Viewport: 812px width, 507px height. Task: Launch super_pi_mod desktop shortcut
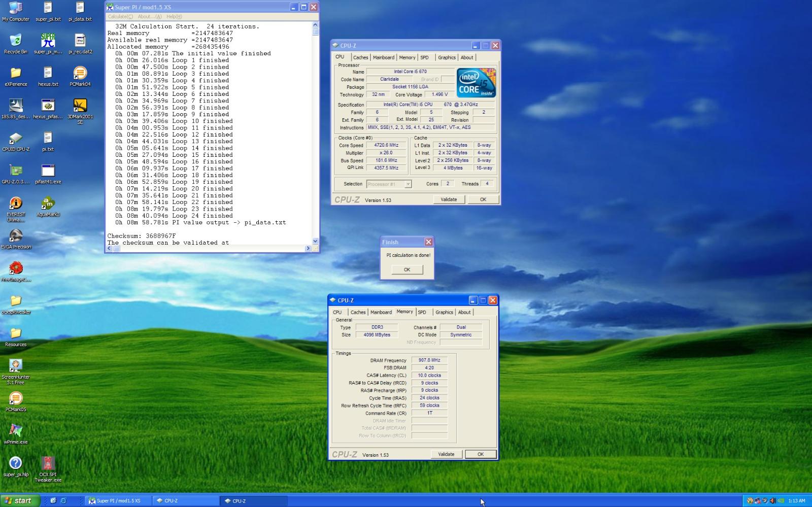(48, 44)
